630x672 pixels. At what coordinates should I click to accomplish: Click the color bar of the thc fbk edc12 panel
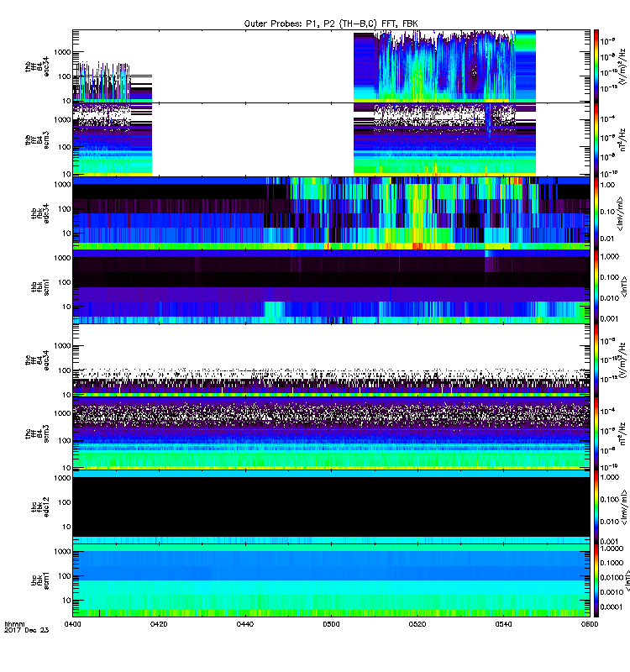click(x=596, y=507)
